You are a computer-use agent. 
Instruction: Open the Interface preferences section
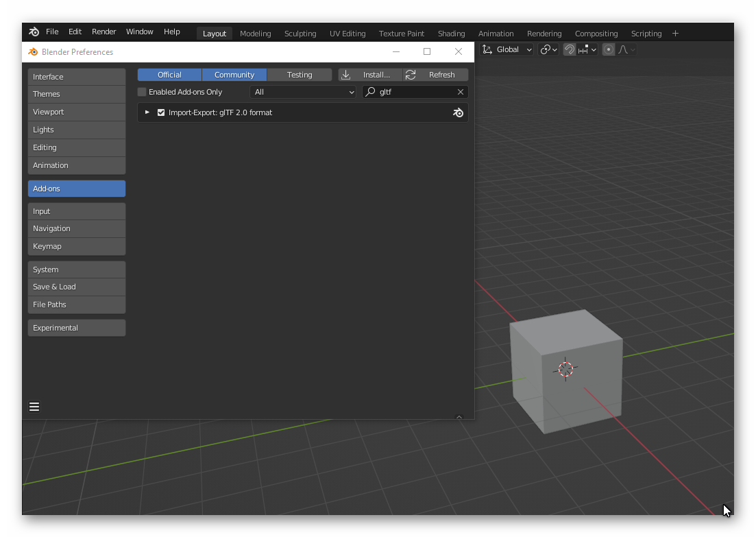click(x=77, y=77)
